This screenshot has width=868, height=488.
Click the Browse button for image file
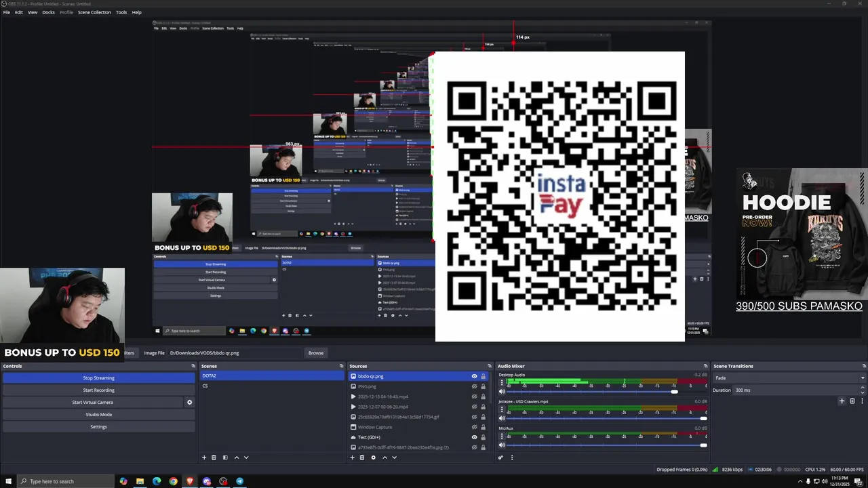316,353
